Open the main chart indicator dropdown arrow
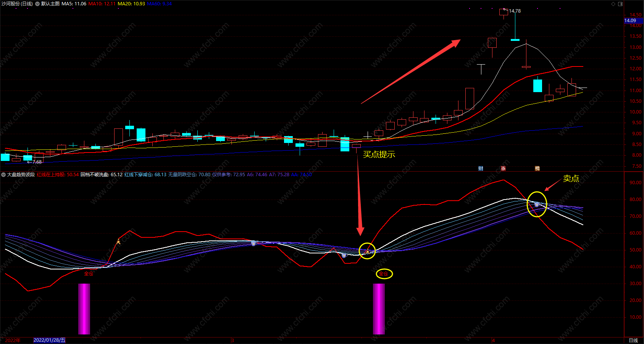 coord(37,4)
